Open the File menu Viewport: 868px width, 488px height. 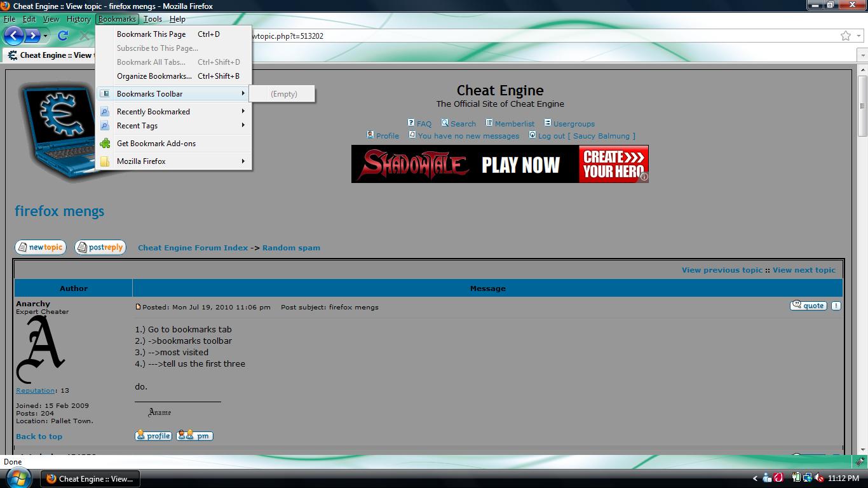(10, 19)
